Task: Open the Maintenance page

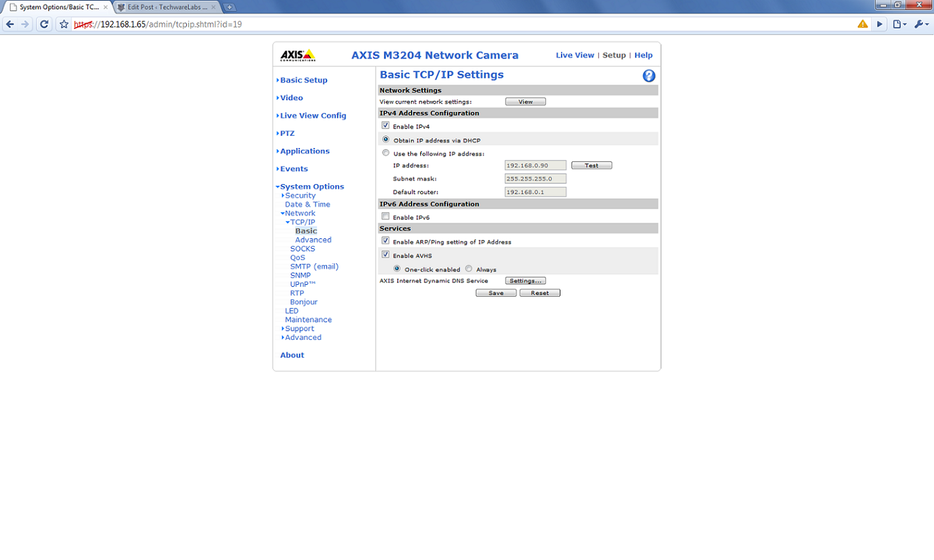Action: (x=308, y=320)
